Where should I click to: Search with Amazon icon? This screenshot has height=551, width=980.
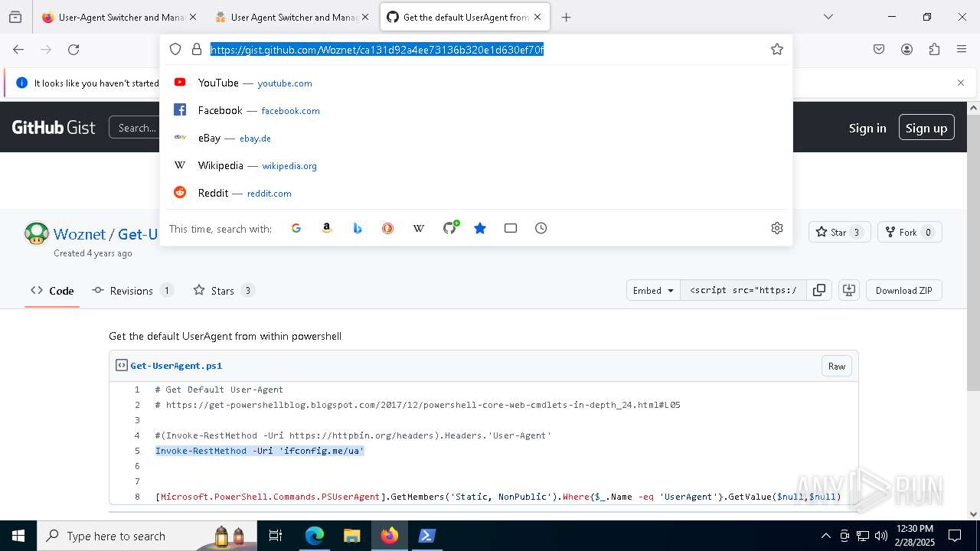(x=327, y=228)
